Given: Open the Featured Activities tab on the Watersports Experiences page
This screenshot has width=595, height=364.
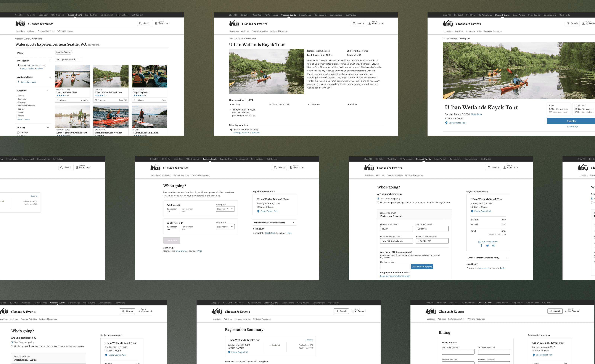Looking at the screenshot, I should (x=46, y=31).
